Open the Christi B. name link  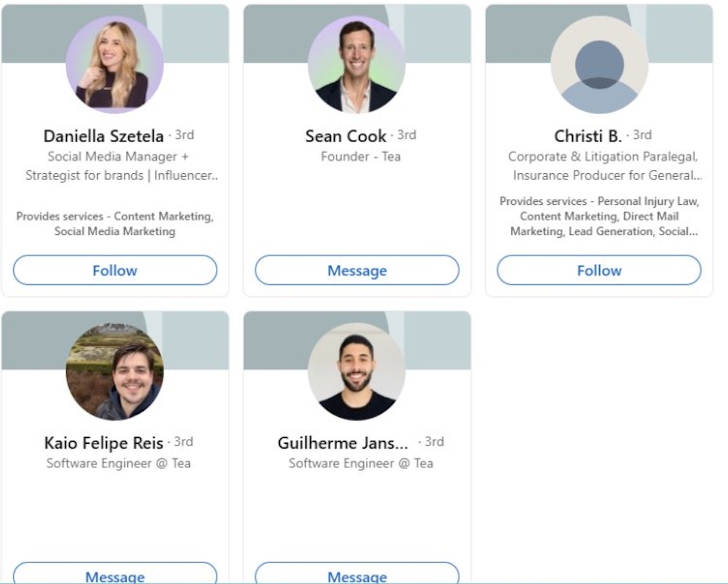[588, 136]
